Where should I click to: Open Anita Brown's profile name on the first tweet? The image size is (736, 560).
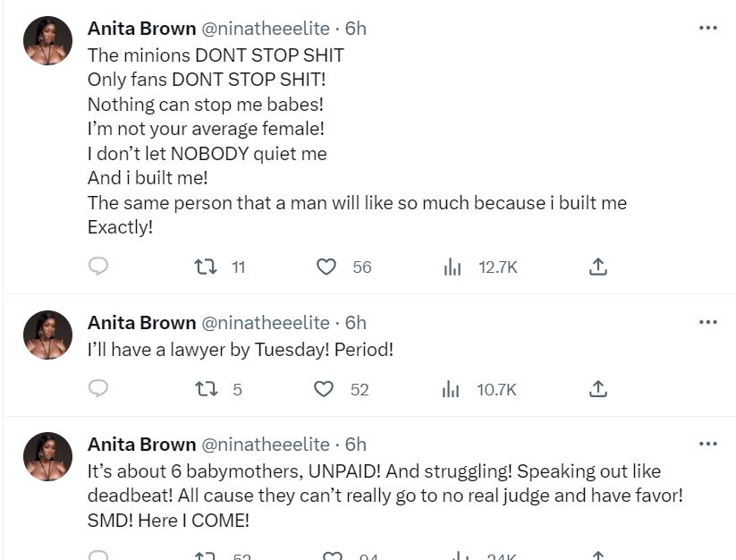click(x=141, y=29)
